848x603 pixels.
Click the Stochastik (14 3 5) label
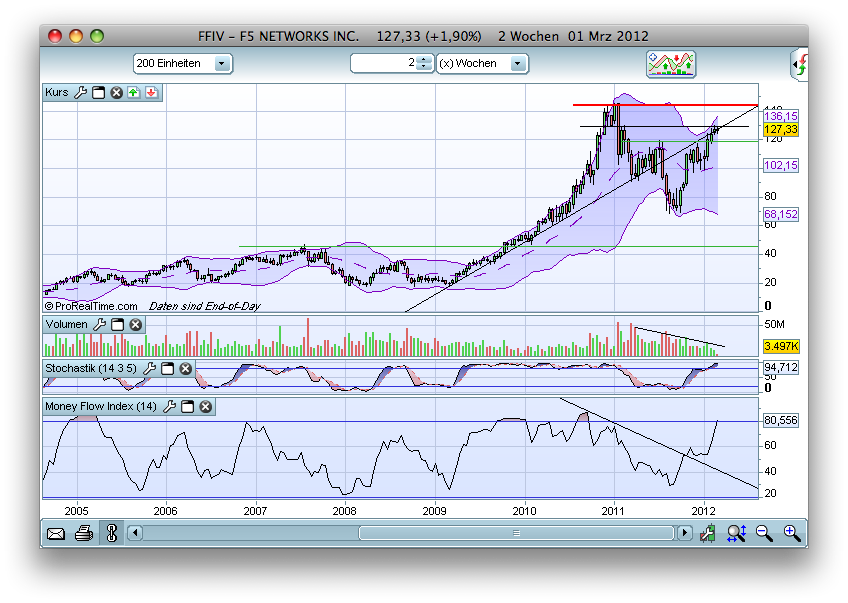(91, 369)
